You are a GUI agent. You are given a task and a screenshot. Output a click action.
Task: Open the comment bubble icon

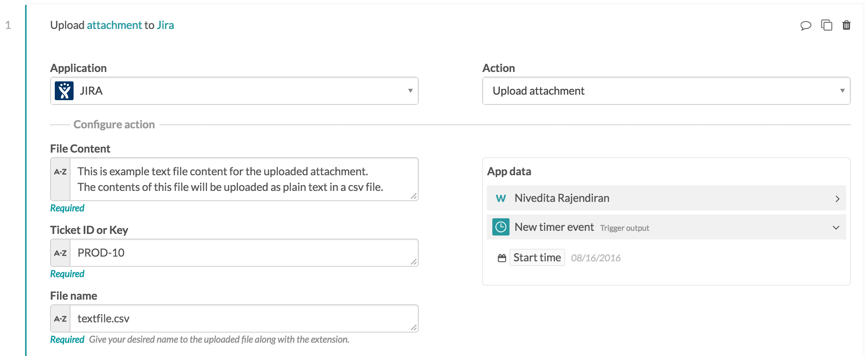[x=805, y=26]
